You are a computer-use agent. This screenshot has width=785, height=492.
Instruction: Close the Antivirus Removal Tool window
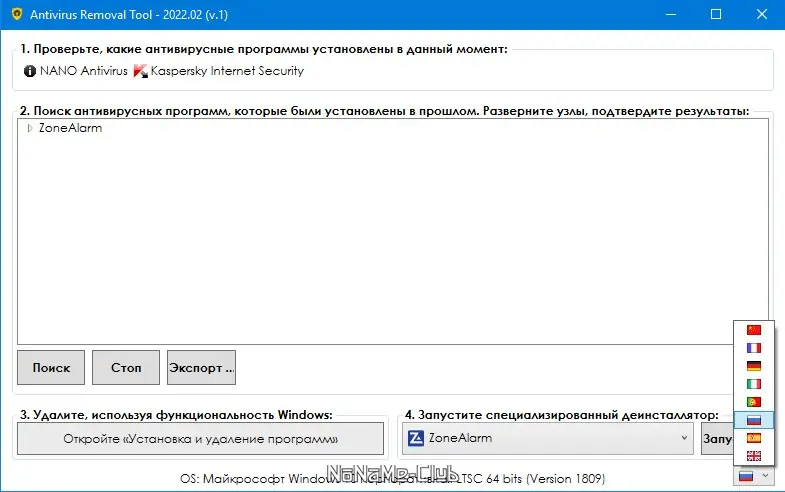761,15
